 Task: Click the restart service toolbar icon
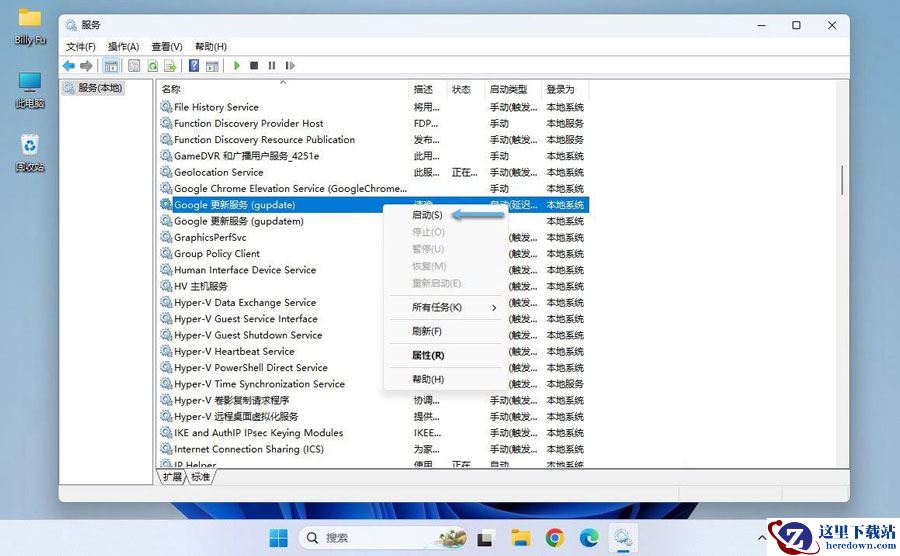pyautogui.click(x=290, y=66)
